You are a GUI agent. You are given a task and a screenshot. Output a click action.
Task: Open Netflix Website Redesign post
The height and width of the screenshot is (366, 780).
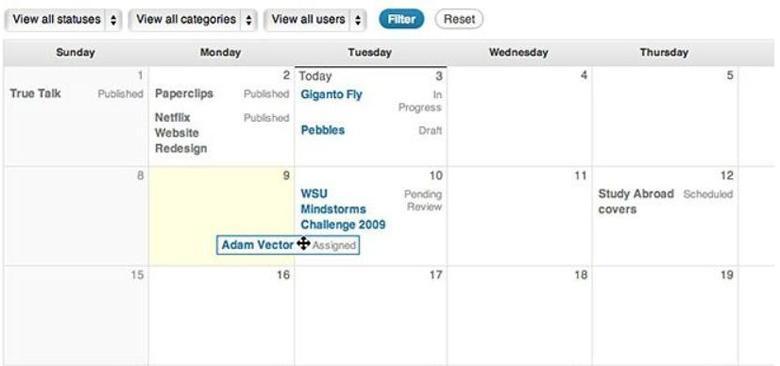181,133
